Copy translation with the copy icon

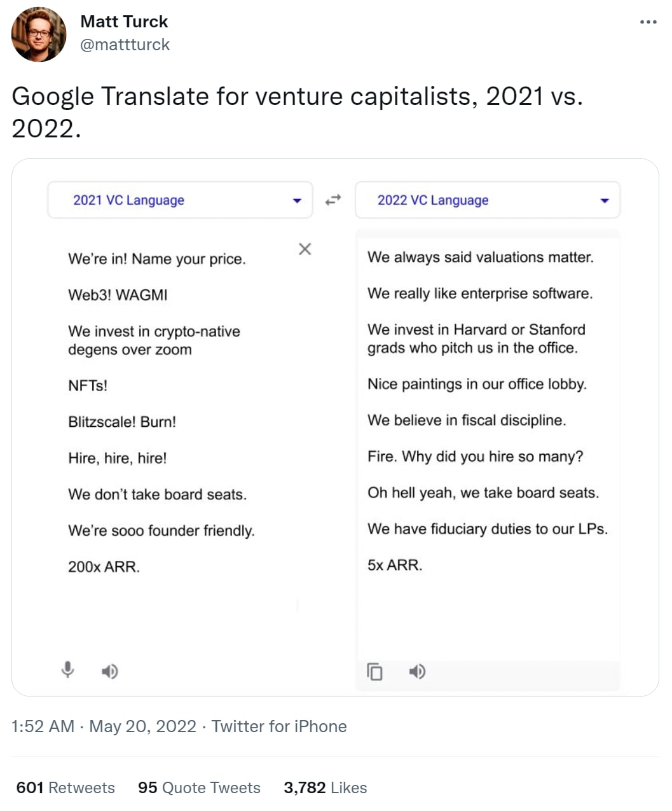pos(375,671)
